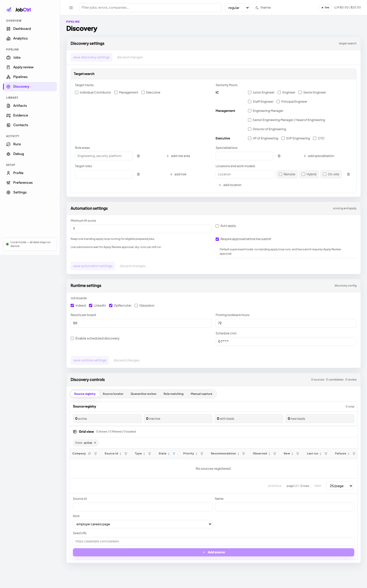Screen dimensions: 367x588
Task: Open Artifacts in the sidebar
Action: click(x=30, y=106)
